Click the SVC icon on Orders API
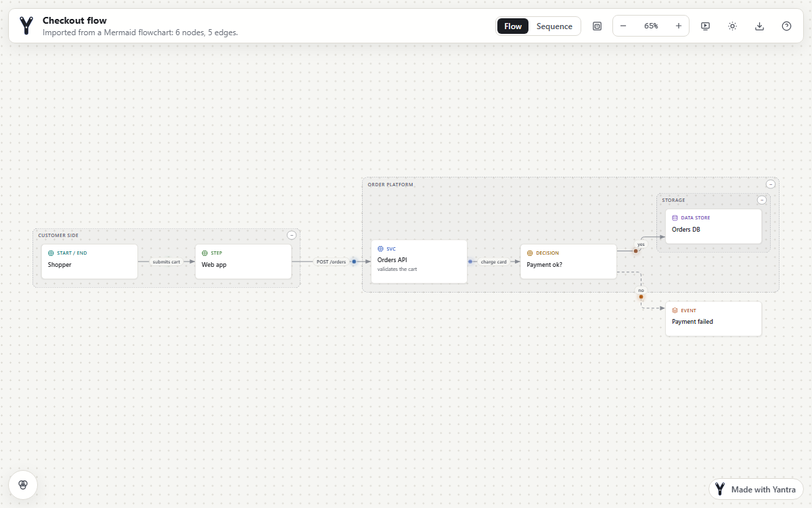This screenshot has height=508, width=812. pyautogui.click(x=380, y=249)
